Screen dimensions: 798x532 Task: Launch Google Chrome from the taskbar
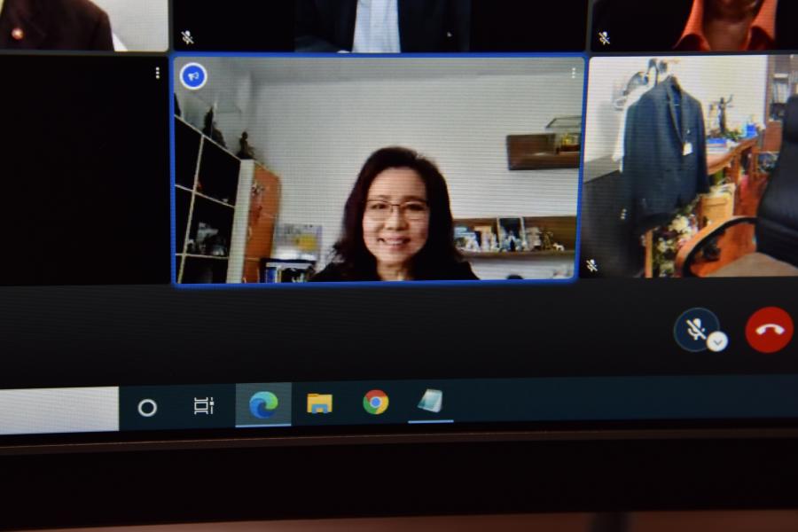point(376,403)
